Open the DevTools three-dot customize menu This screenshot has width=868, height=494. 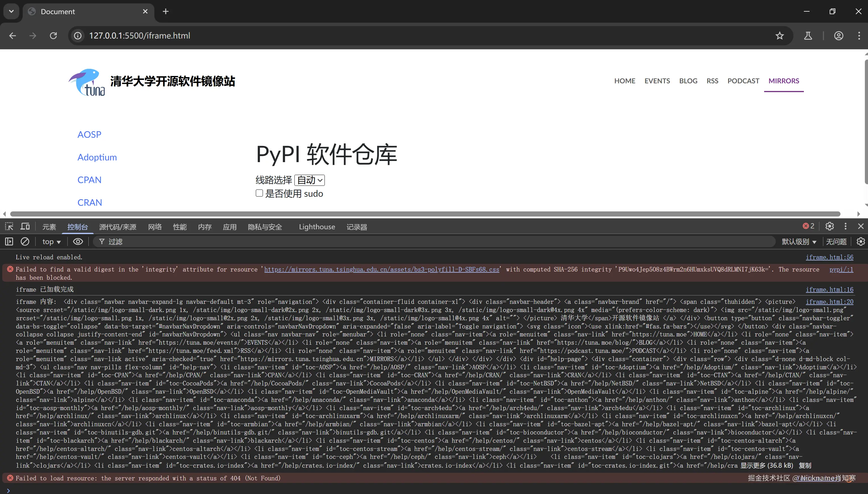coord(845,226)
